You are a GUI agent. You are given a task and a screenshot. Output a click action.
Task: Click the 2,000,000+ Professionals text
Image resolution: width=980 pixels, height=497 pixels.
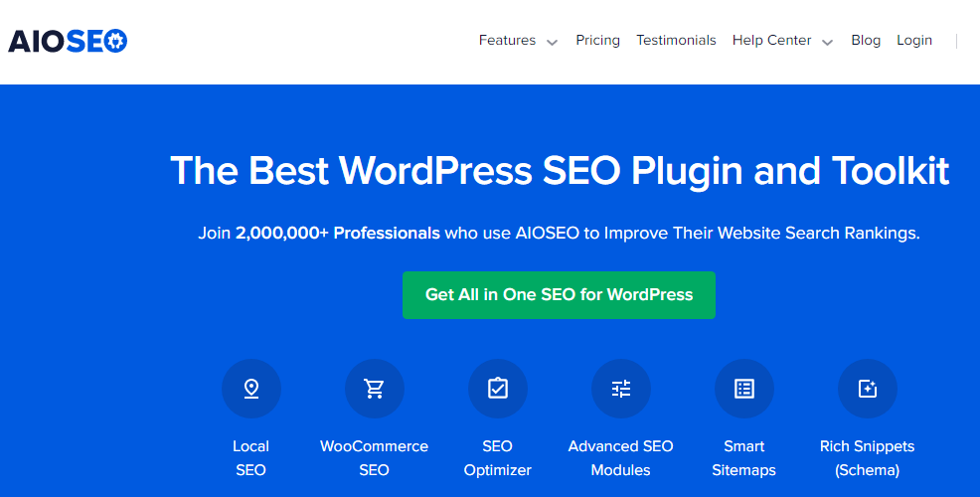338,234
